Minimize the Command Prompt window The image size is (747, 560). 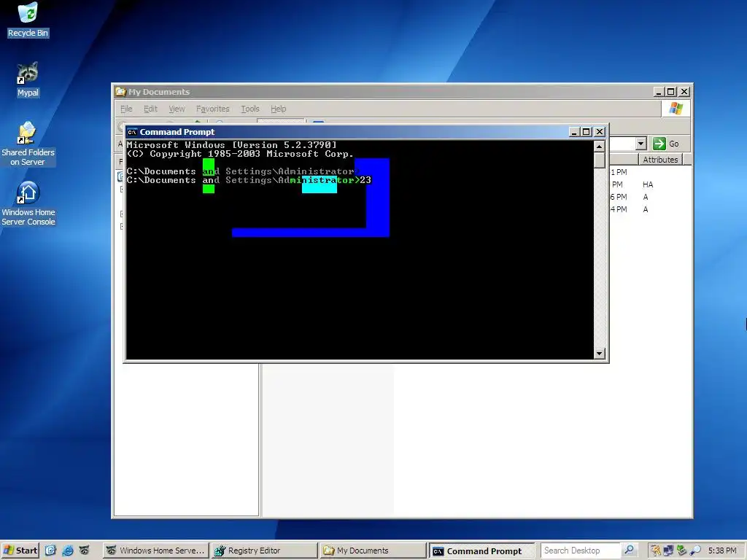(x=574, y=132)
